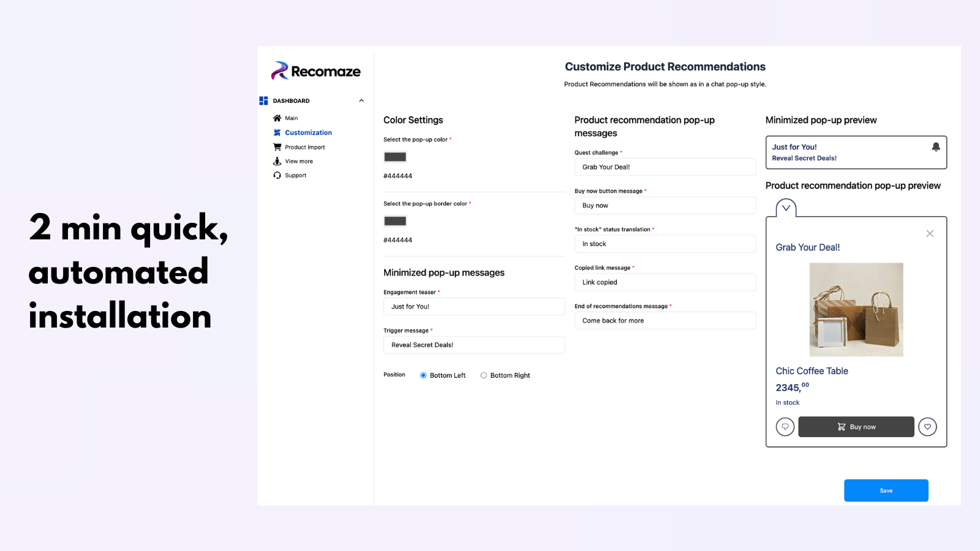Screen dimensions: 980x551
Task: Click the Dashboard grid icon
Action: [263, 100]
